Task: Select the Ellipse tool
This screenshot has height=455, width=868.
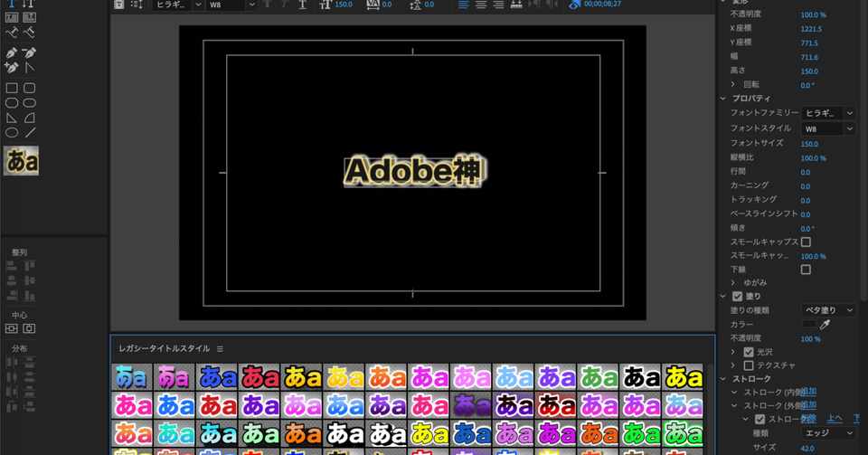Action: (12, 133)
